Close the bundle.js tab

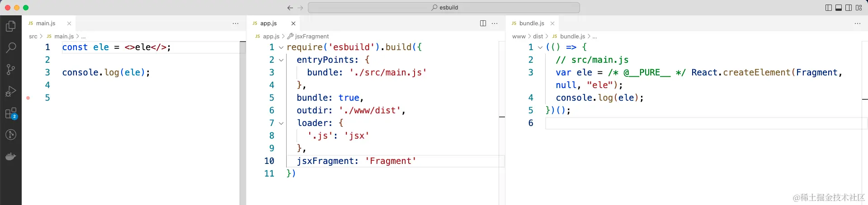pos(552,23)
